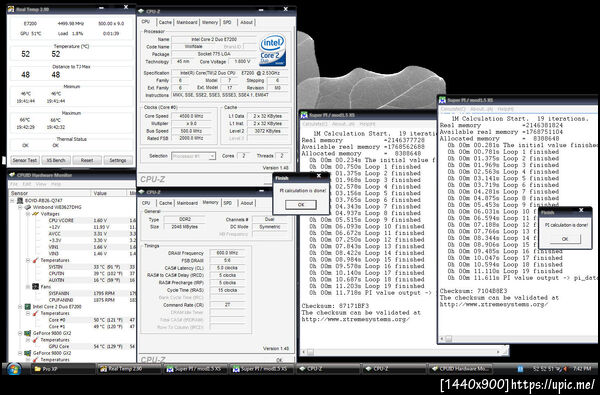Click the computer icon beside BOYD-RB26-Q747
Screen dimensions: 600x395
20,201
